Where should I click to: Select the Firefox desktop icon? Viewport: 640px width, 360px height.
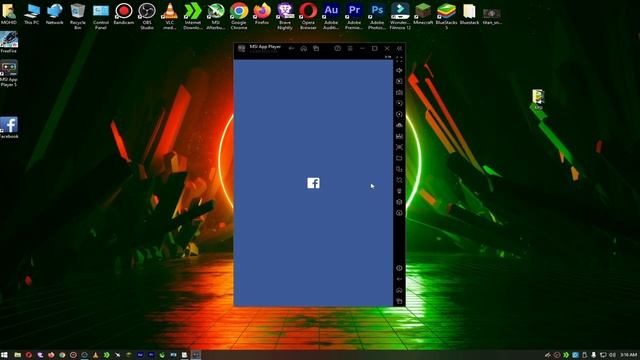(262, 14)
